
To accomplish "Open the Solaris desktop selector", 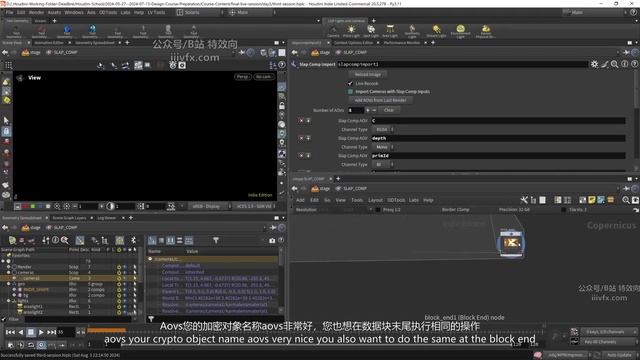I will tap(200, 12).
